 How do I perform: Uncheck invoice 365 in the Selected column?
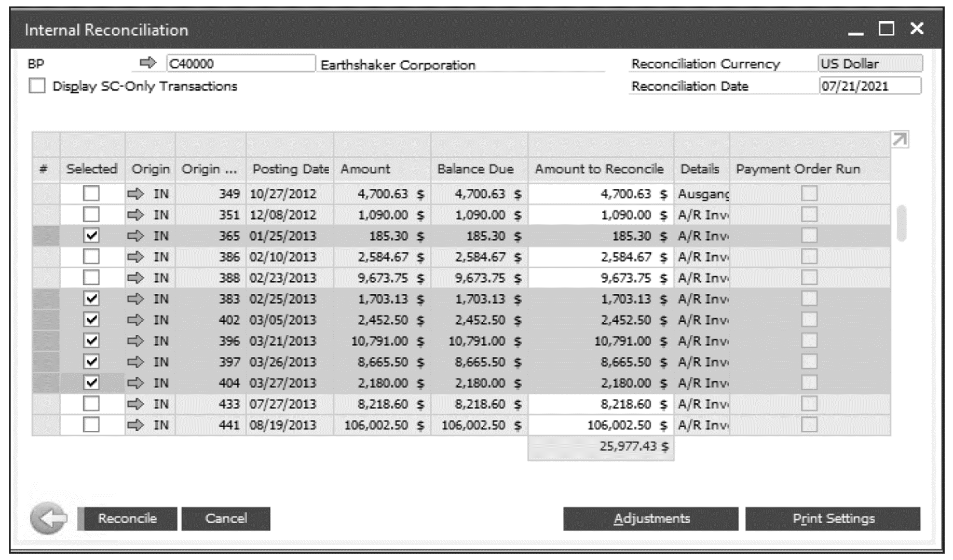tap(90, 235)
